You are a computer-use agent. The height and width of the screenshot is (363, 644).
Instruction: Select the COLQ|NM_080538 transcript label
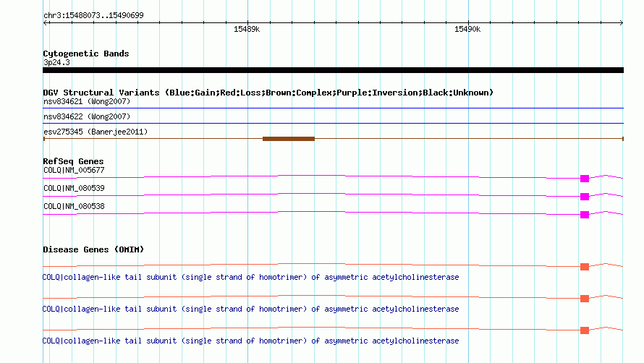74,206
